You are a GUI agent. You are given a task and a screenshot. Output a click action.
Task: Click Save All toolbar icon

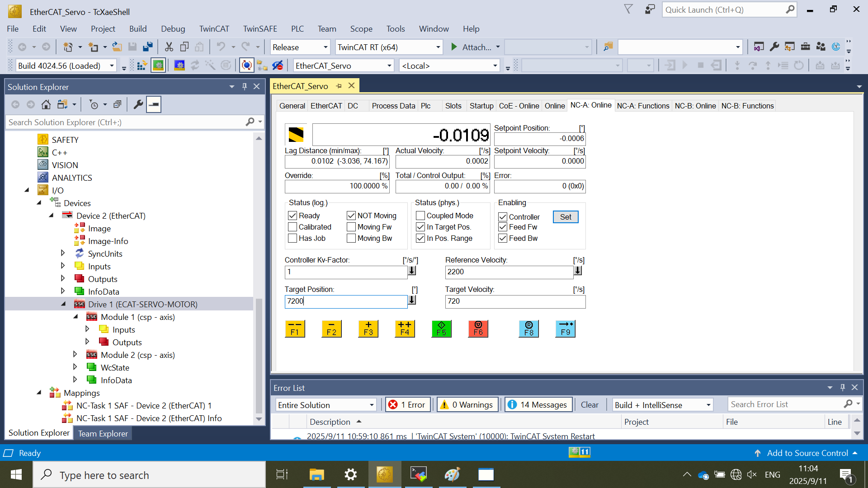click(147, 47)
